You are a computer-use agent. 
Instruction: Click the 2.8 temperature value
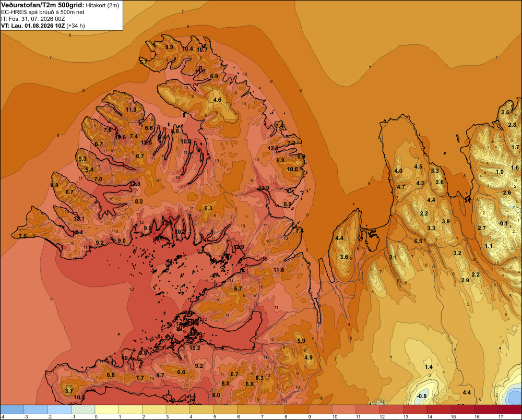coord(512,125)
